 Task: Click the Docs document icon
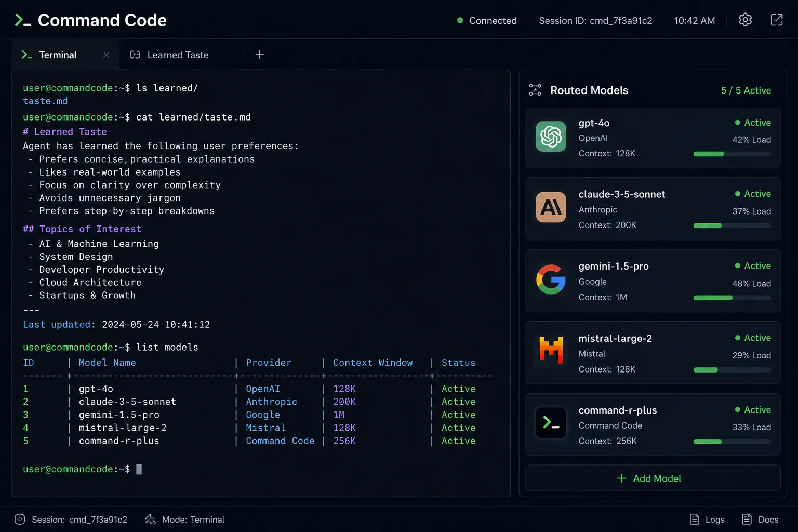(x=747, y=519)
